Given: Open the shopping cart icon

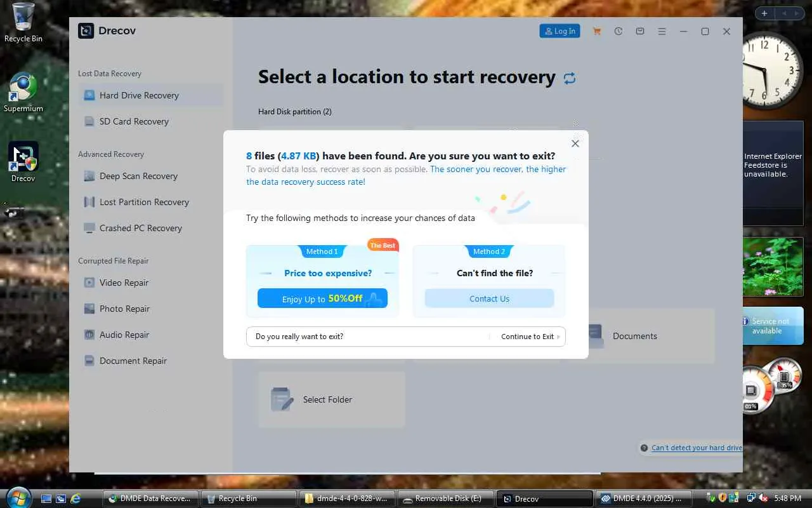Looking at the screenshot, I should pyautogui.click(x=597, y=31).
